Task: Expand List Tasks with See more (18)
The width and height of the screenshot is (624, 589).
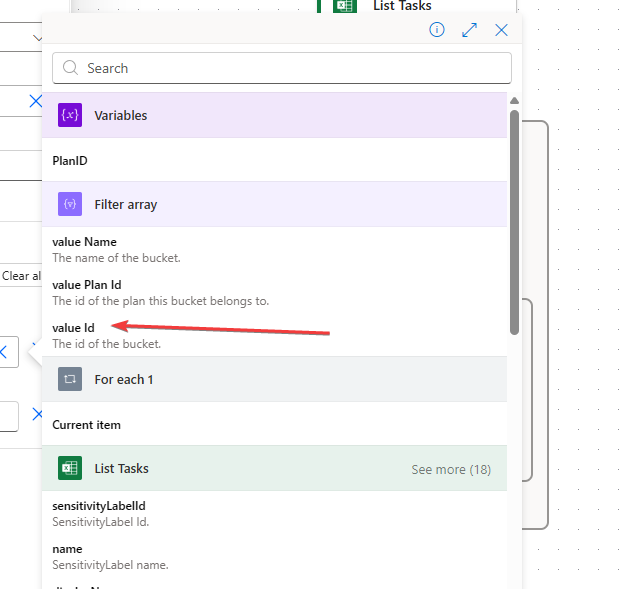Action: pos(450,469)
